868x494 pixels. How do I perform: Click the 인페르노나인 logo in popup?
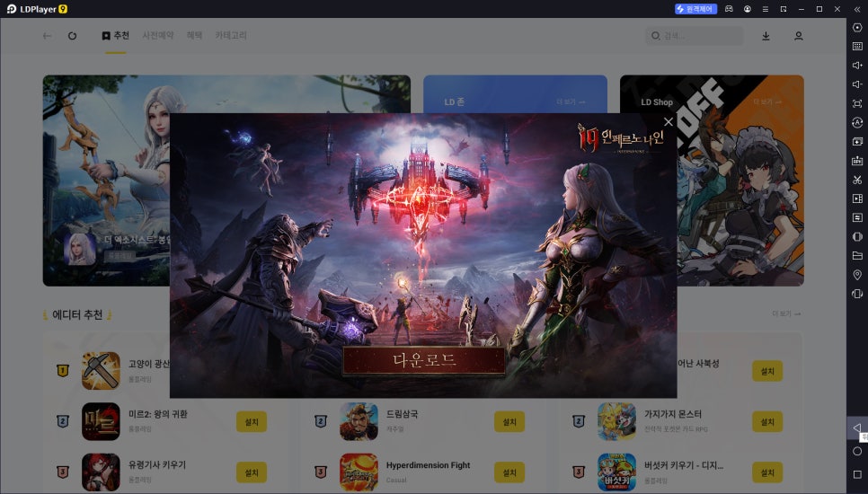click(x=620, y=138)
